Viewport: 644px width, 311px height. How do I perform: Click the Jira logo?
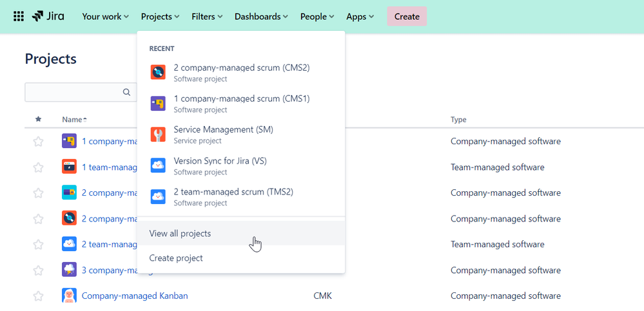click(x=48, y=16)
